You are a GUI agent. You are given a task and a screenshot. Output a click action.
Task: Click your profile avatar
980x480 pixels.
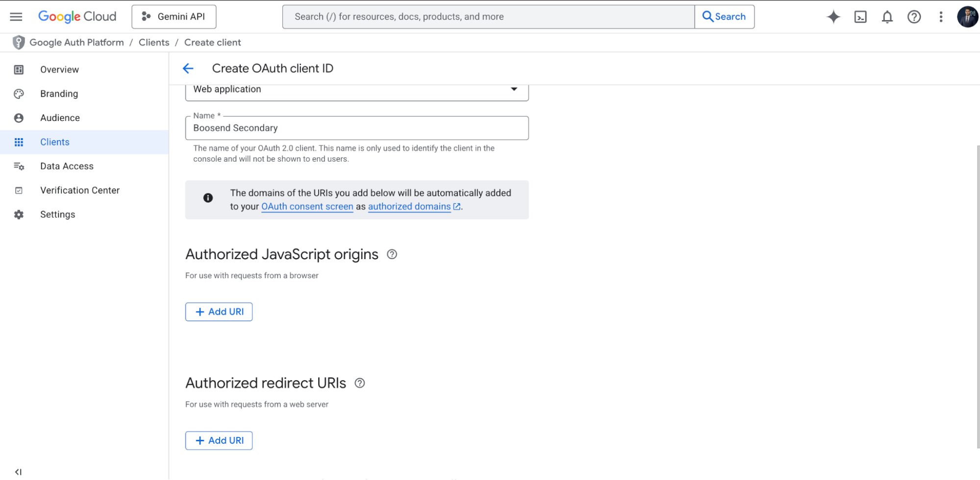[967, 16]
